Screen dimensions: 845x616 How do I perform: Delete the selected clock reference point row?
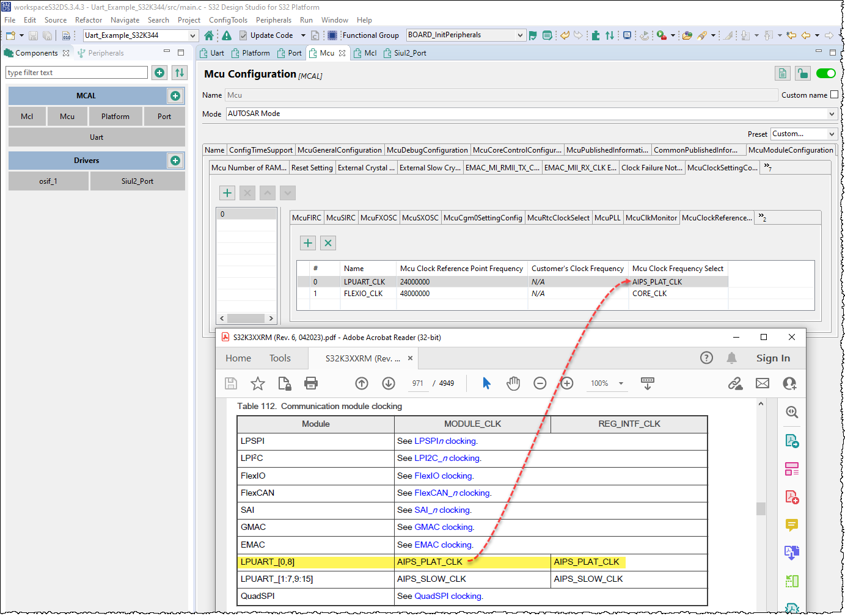[x=328, y=243]
